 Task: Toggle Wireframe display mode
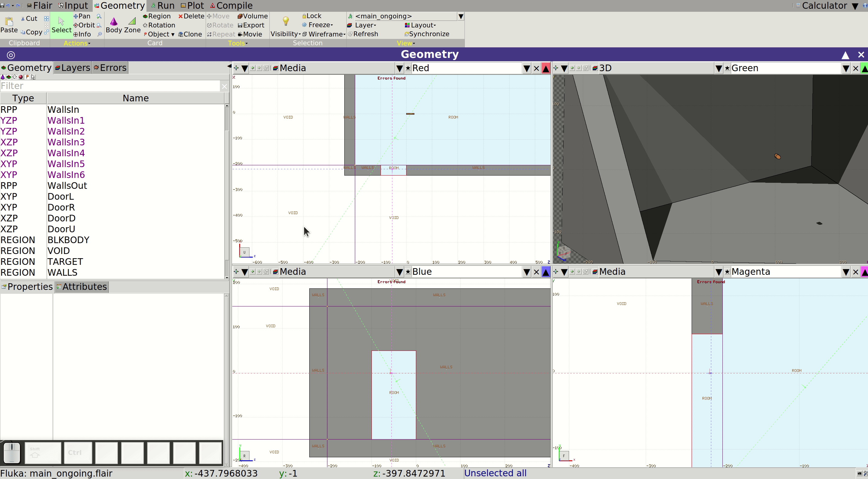click(323, 34)
